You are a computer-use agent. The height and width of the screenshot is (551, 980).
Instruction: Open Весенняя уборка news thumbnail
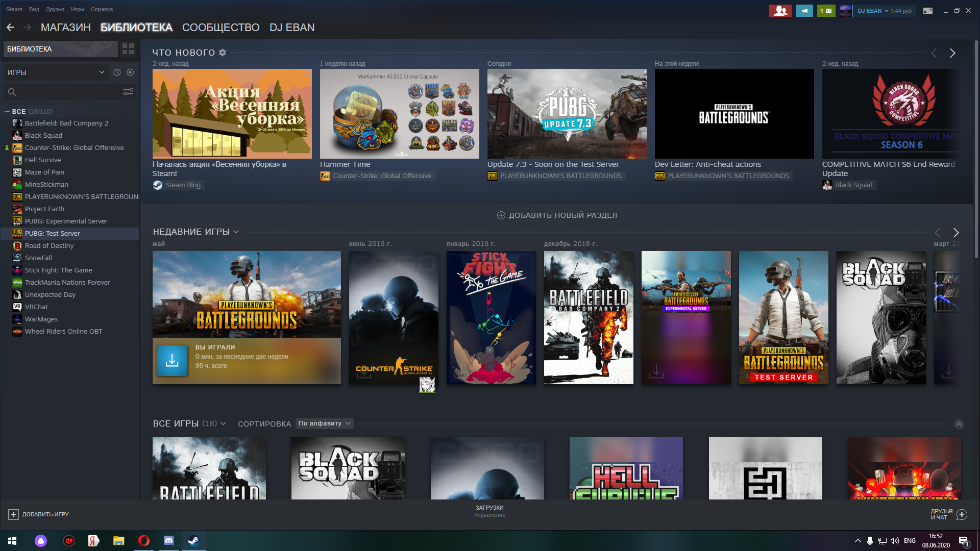coord(232,114)
